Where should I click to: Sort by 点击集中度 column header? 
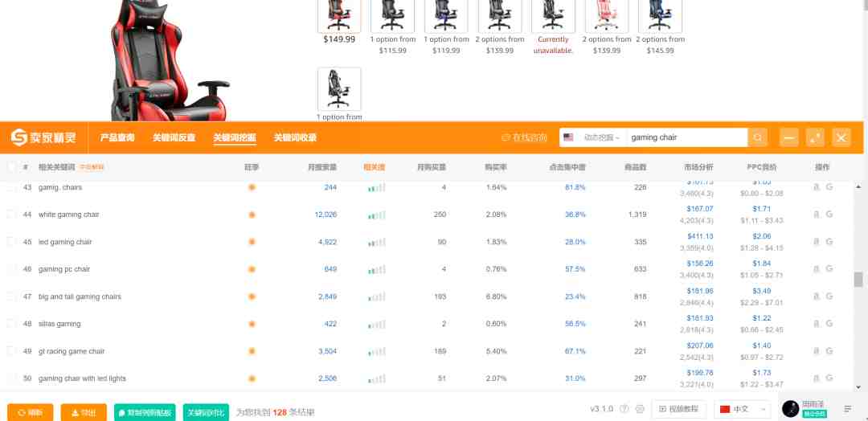point(567,167)
